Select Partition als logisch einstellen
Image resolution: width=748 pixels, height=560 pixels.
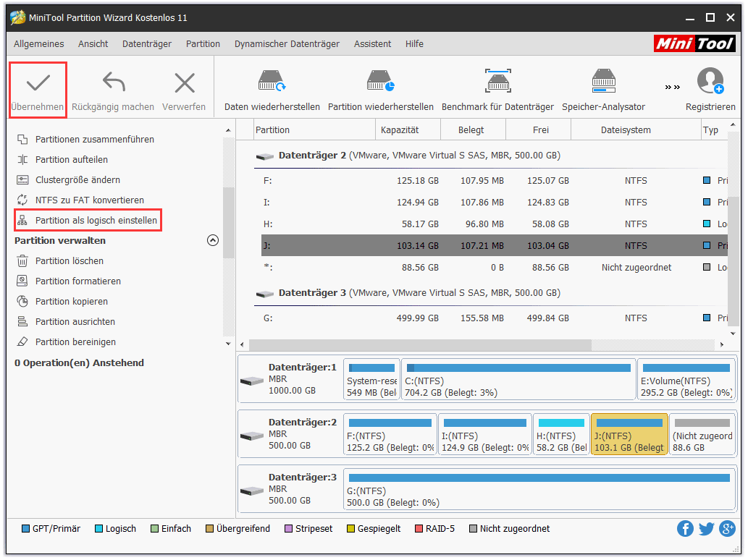point(96,221)
